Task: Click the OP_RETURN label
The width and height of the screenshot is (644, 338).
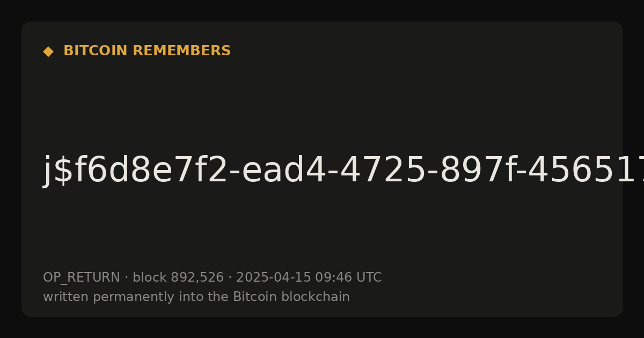Action: tap(82, 277)
